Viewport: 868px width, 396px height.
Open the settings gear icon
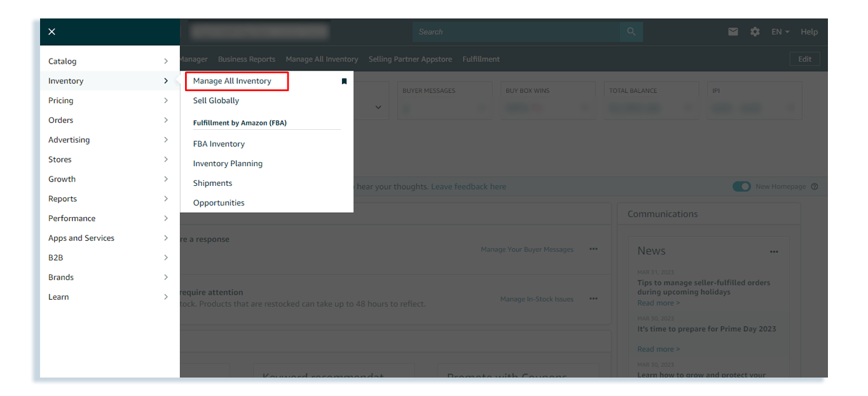coord(755,32)
